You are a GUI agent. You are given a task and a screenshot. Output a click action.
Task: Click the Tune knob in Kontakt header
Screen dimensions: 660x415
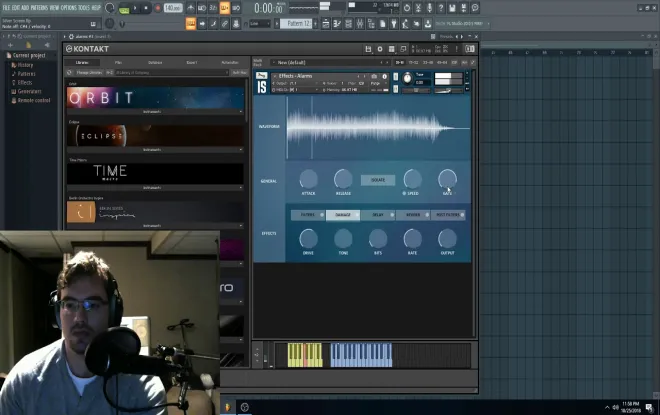(x=407, y=78)
